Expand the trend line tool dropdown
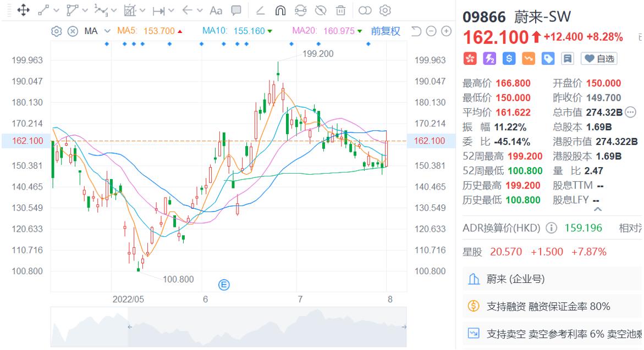This screenshot has width=644, height=350. (57, 10)
